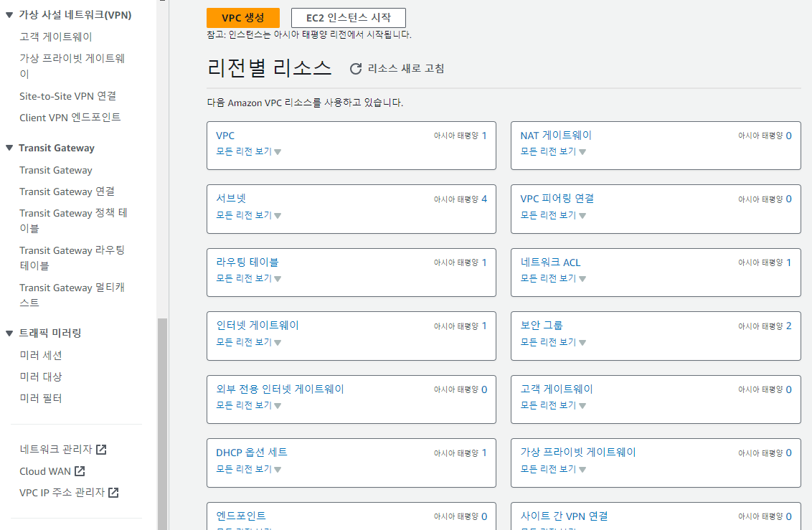
Task: Click the 아시아 태평양 0 count on NAT 게이트웨이 card
Action: [765, 136]
